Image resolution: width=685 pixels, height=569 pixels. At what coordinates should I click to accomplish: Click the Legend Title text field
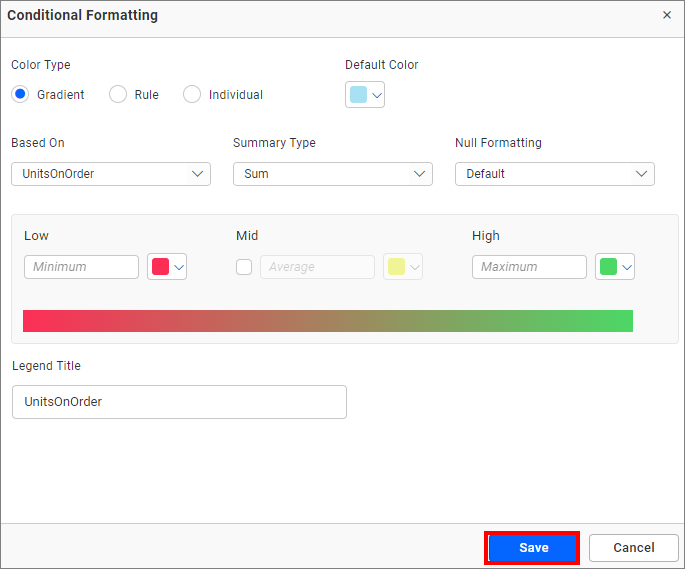(x=179, y=402)
